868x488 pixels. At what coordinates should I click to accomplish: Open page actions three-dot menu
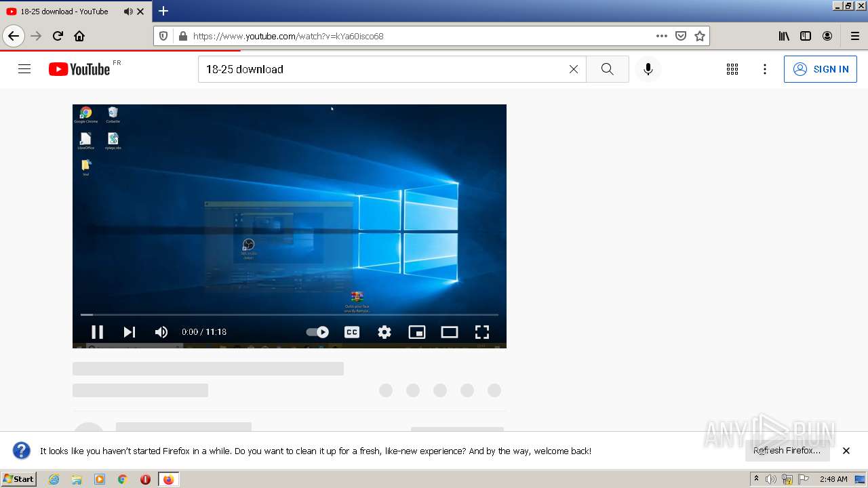[662, 36]
